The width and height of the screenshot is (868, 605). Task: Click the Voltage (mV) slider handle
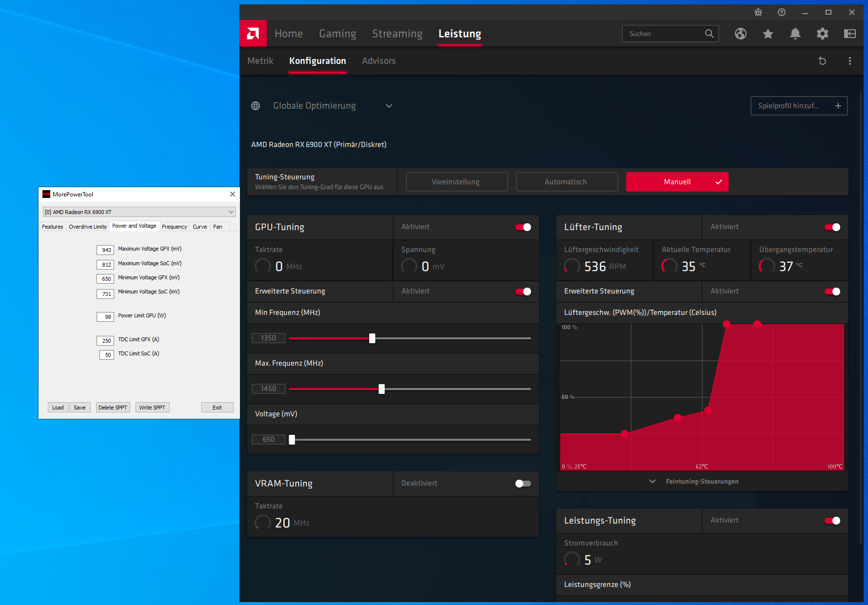(x=292, y=440)
